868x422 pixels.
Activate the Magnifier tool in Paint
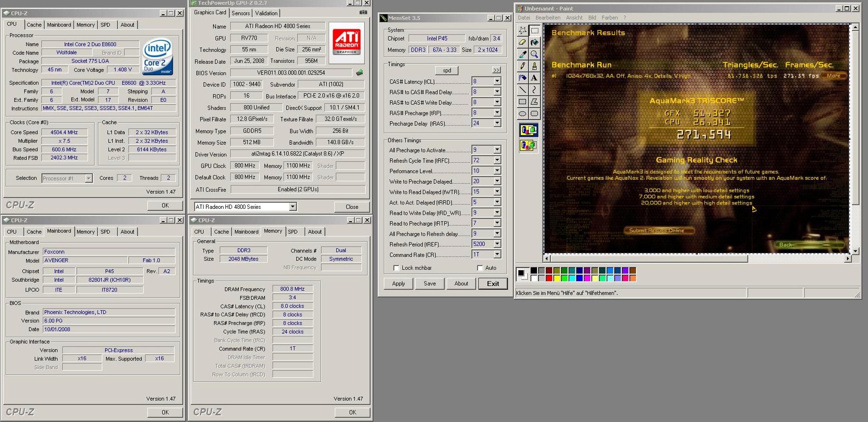click(x=534, y=54)
